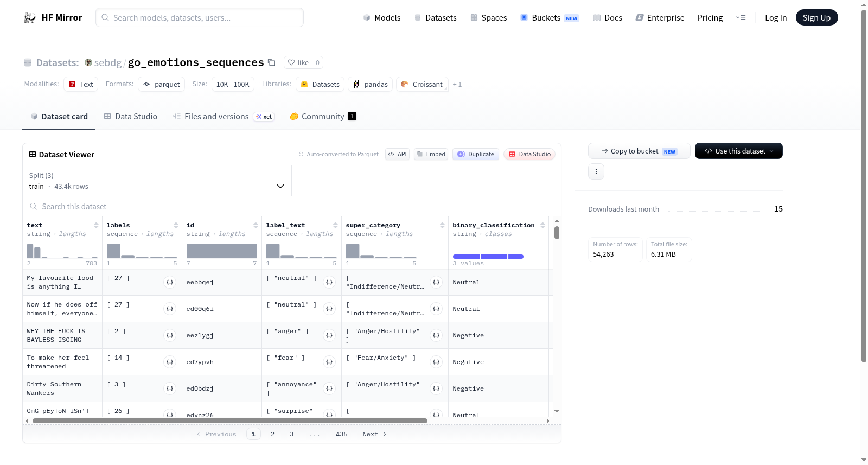Image resolution: width=868 pixels, height=465 pixels.
Task: Click the table vertical scrollbar thumb
Action: [x=557, y=233]
